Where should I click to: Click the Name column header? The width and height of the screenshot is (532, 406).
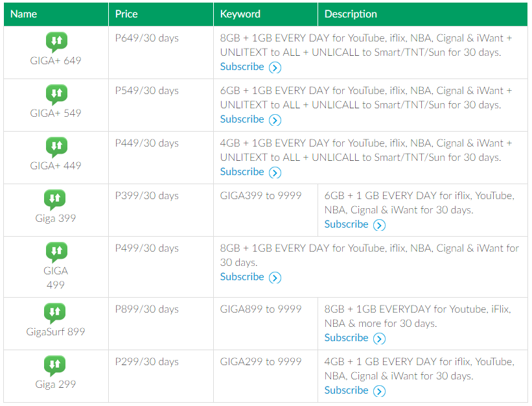[56, 14]
